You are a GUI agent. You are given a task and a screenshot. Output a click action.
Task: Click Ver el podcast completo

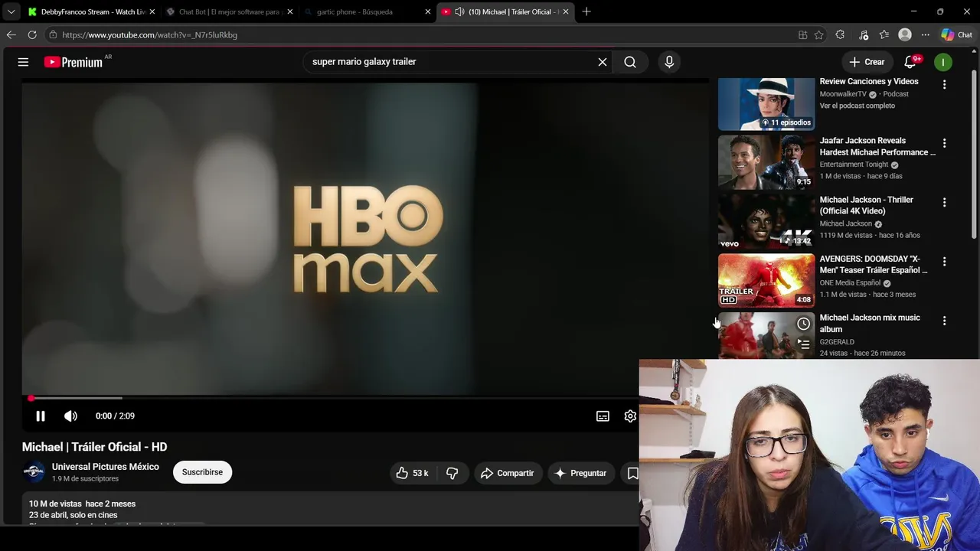pyautogui.click(x=857, y=106)
